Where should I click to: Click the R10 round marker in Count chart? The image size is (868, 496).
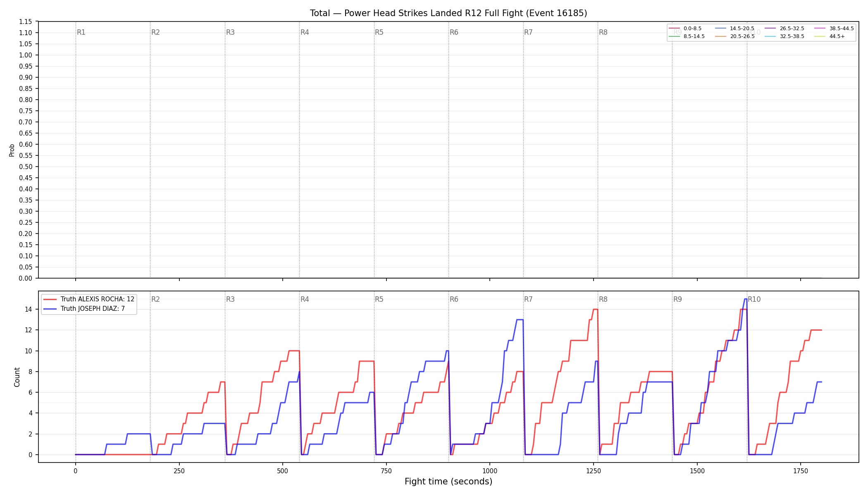[754, 299]
